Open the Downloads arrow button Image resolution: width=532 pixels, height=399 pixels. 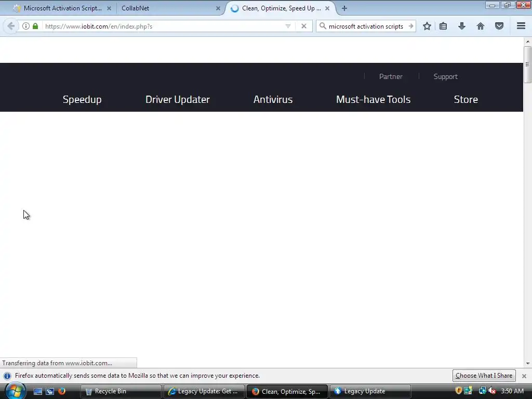click(x=462, y=26)
